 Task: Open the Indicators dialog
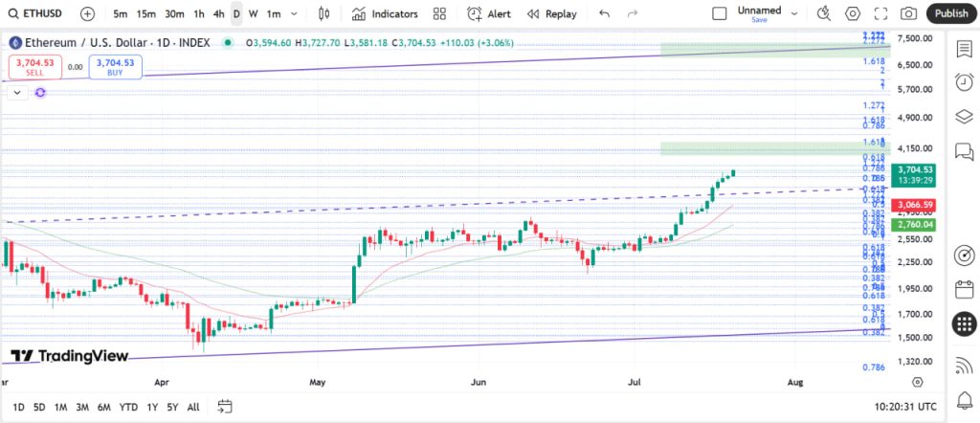click(385, 13)
